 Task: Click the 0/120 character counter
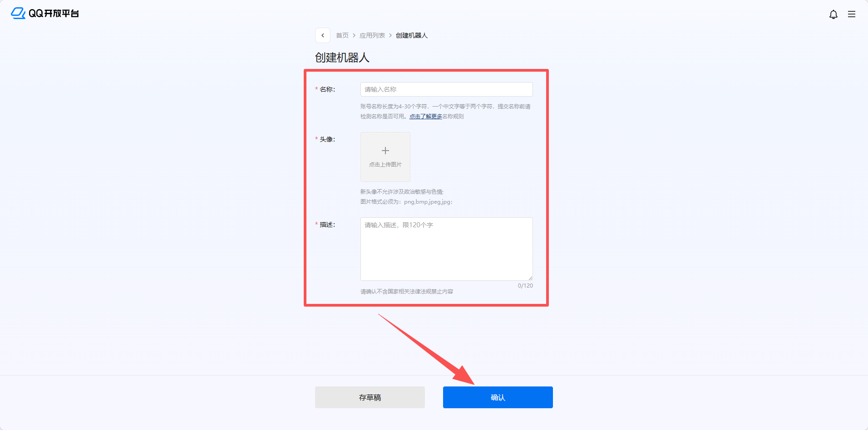[525, 286]
